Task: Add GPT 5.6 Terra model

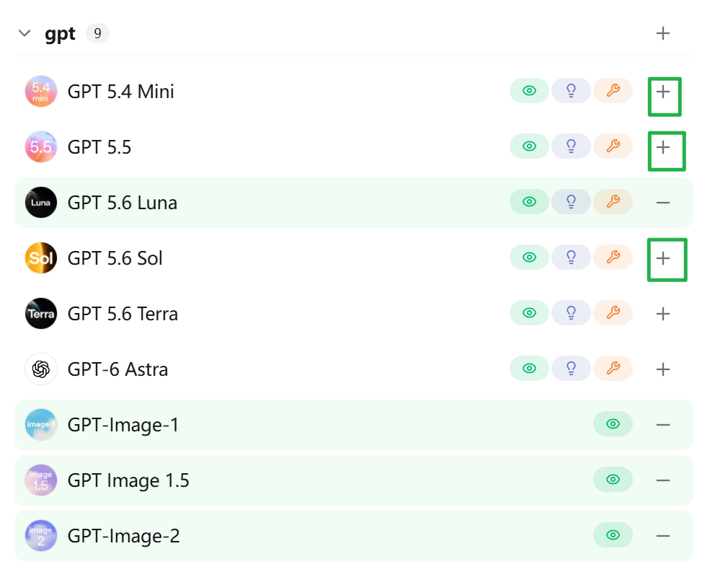Action: pos(662,314)
